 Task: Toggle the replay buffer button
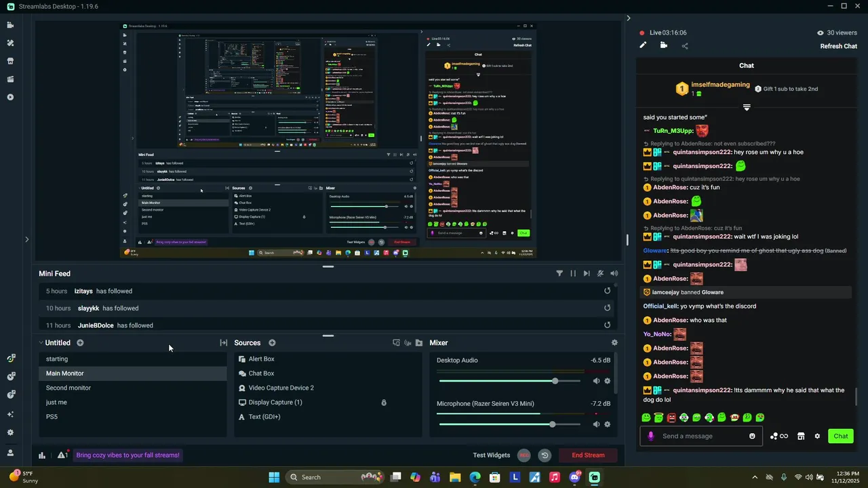click(x=545, y=455)
